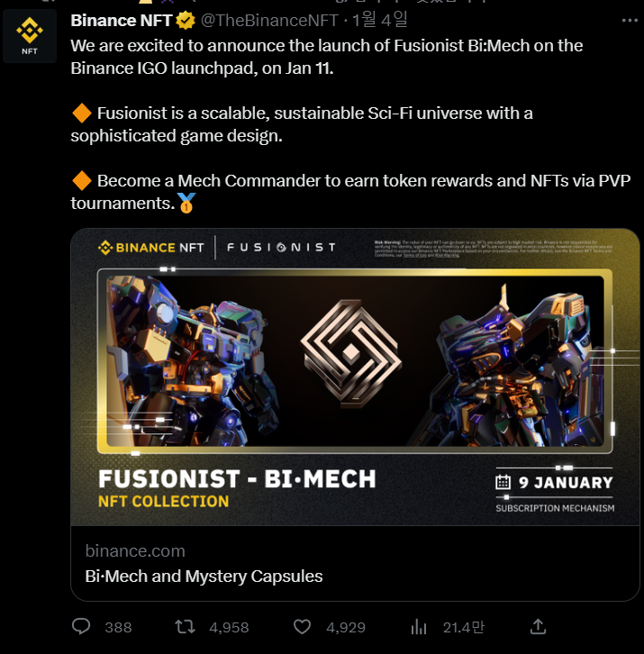Click the tweet date timestamp
The height and width of the screenshot is (654, 644).
coord(379,20)
